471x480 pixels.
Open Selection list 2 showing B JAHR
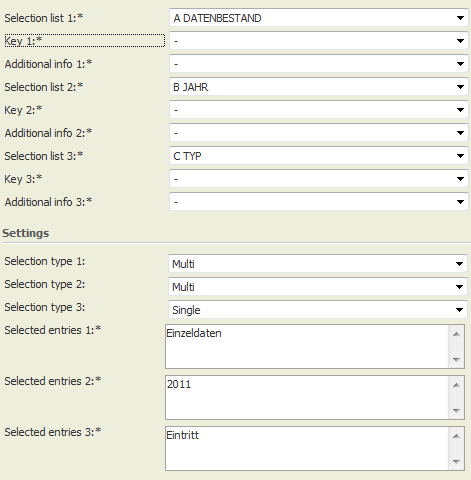318,87
